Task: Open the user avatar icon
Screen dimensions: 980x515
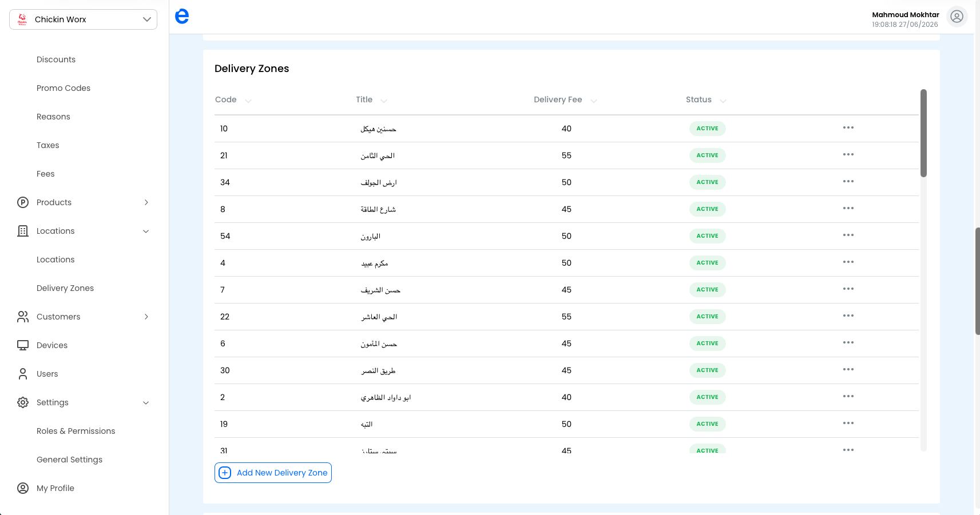Action: 957,17
